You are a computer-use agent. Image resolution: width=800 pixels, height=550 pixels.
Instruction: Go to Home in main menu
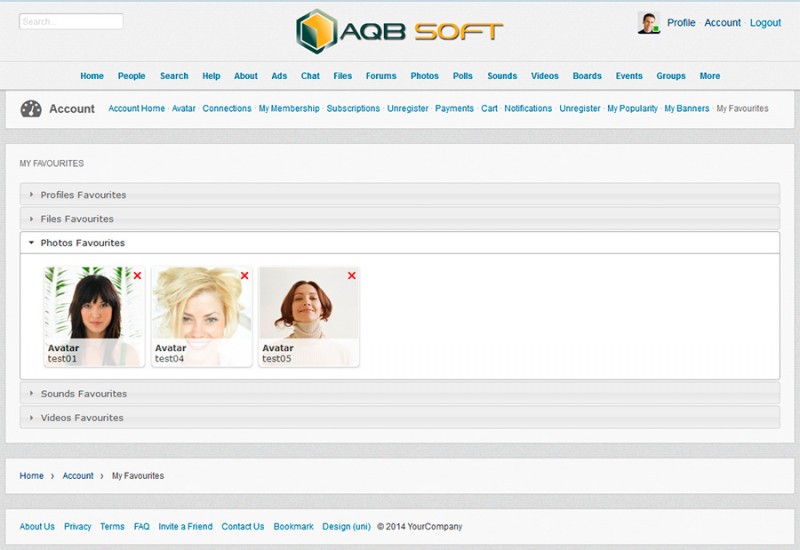[92, 76]
